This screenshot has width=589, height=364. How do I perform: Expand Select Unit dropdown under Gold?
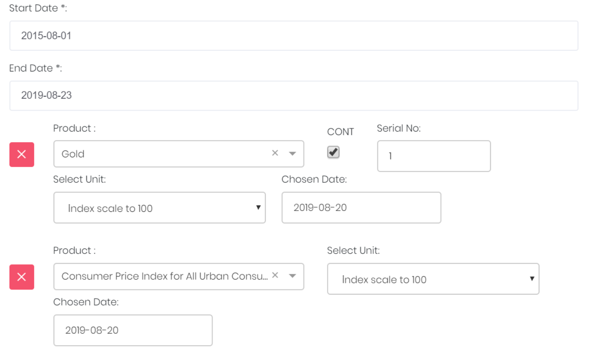point(160,208)
